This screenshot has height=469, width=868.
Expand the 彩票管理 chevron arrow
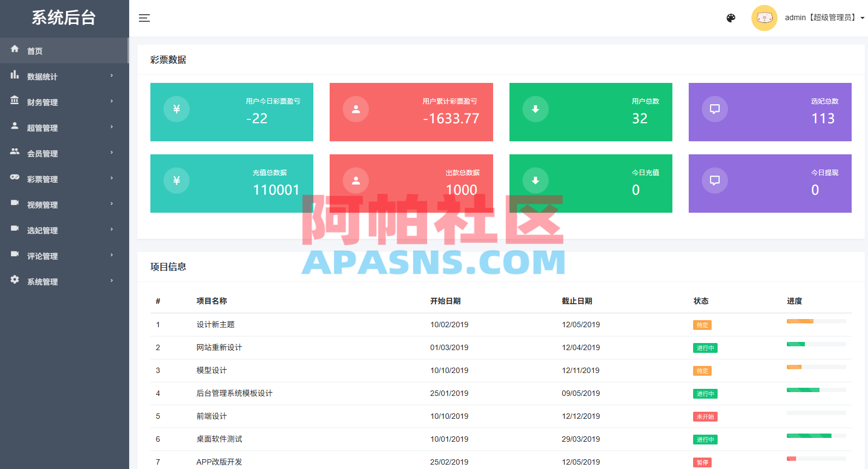[112, 178]
